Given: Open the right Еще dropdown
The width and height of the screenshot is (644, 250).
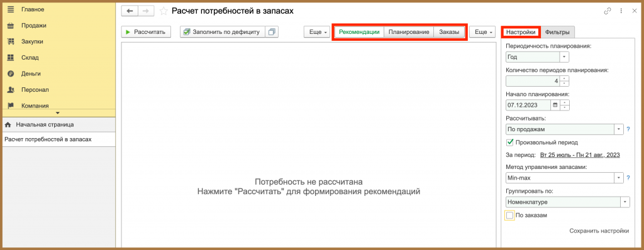Looking at the screenshot, I should (x=483, y=32).
